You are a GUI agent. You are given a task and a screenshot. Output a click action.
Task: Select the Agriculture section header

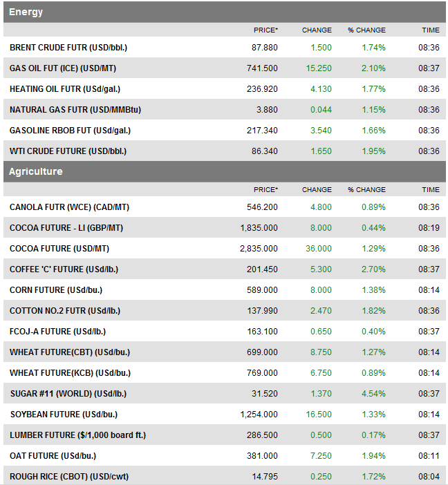[36, 171]
